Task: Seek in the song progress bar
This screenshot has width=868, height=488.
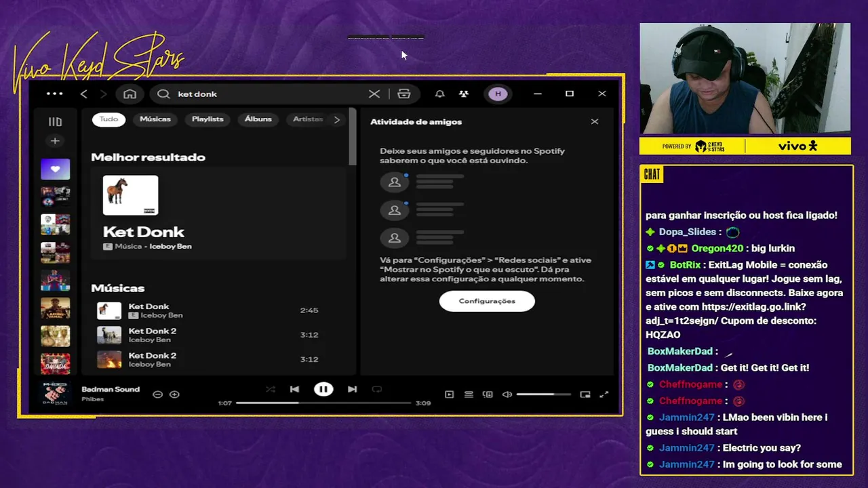Action: [323, 403]
